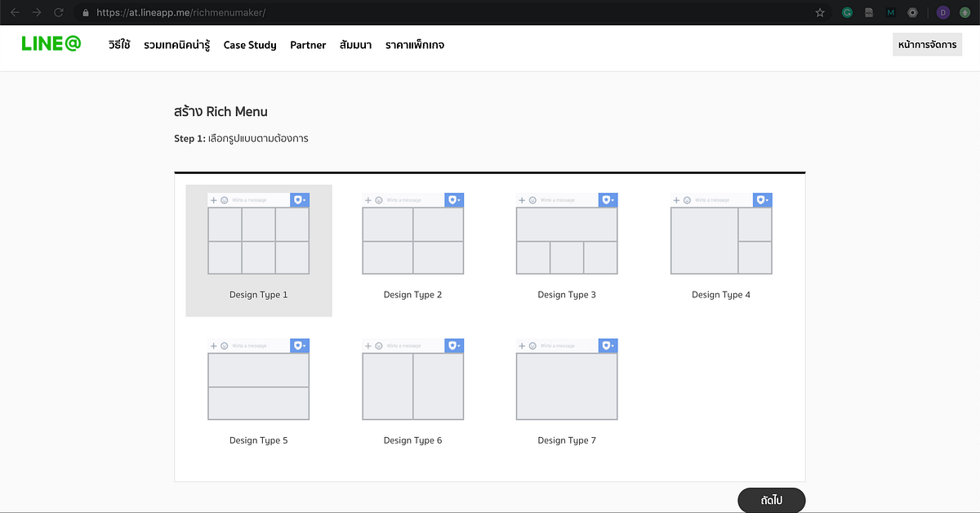The width and height of the screenshot is (980, 513).
Task: Click the ถัดไป next button
Action: [772, 500]
